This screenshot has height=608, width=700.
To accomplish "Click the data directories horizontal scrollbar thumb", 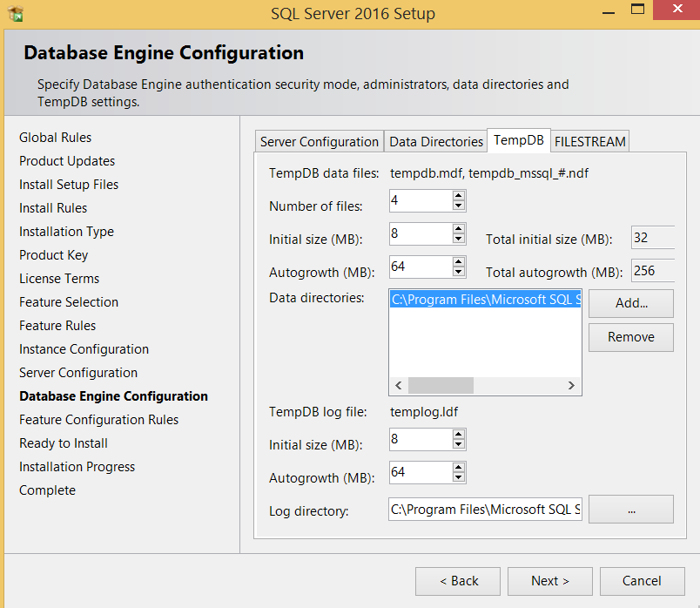I will pyautogui.click(x=441, y=386).
